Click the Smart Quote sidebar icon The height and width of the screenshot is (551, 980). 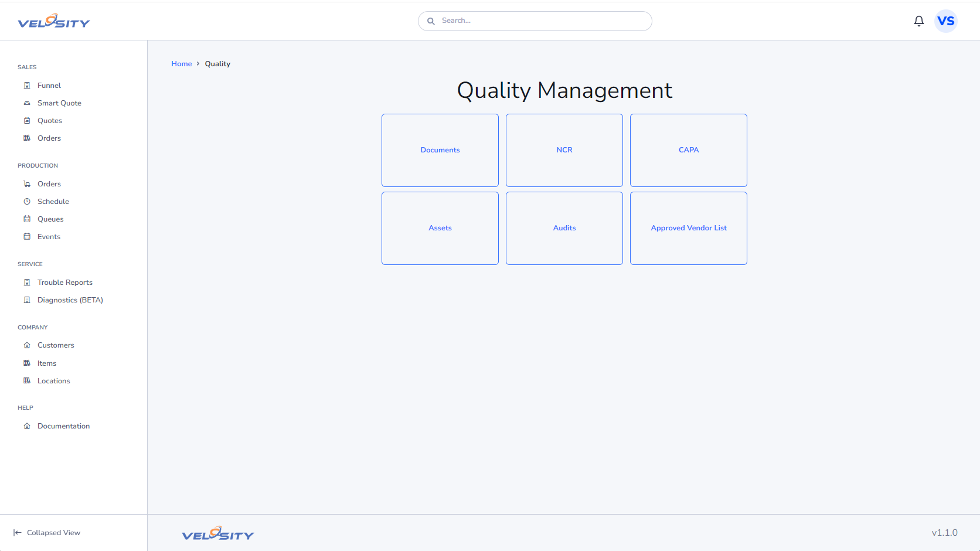27,103
